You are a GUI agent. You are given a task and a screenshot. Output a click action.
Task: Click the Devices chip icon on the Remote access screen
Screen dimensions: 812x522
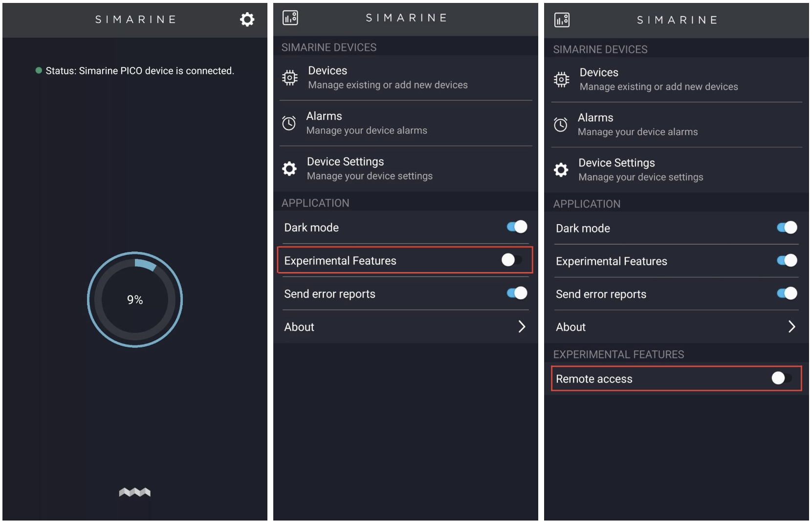click(561, 79)
